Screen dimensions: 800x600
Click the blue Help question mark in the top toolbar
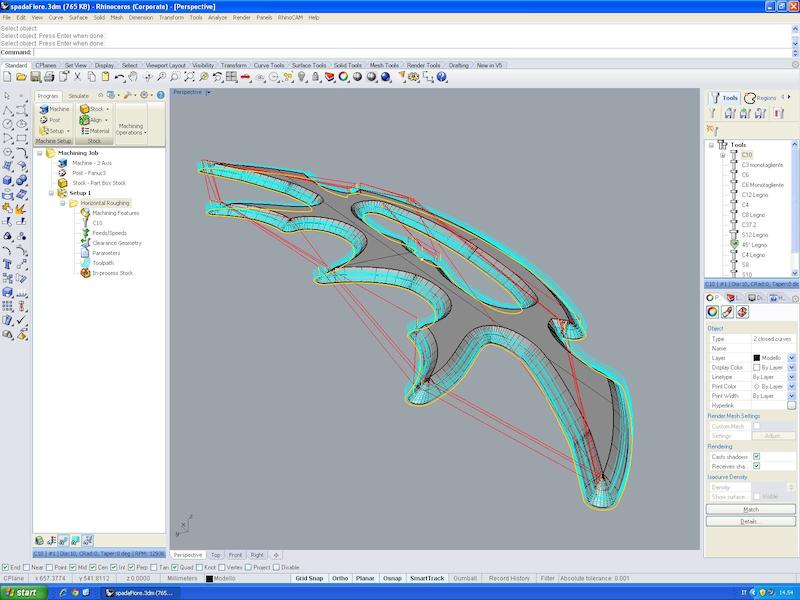[x=442, y=77]
